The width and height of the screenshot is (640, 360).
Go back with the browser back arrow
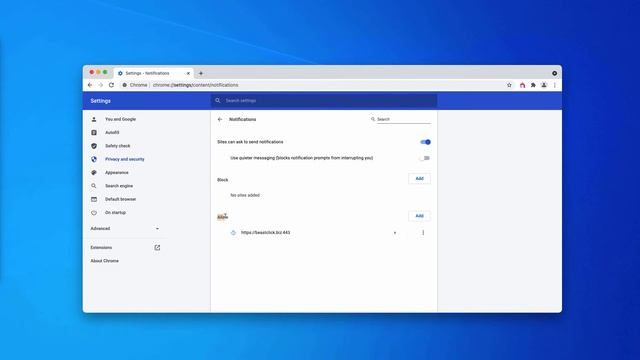(x=90, y=85)
